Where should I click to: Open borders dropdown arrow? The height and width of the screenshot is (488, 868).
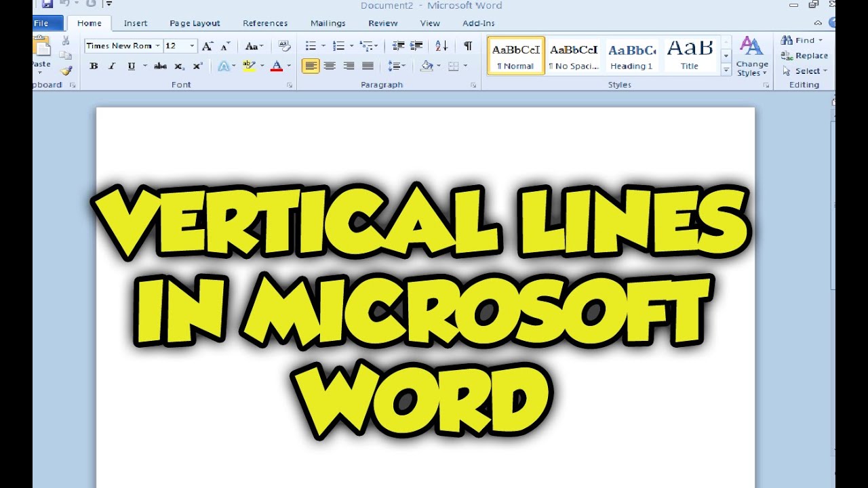466,66
